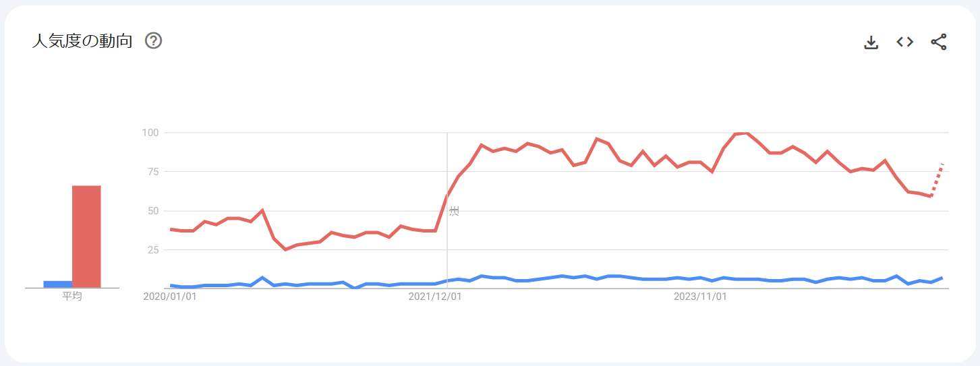
Task: Click the help question mark icon
Action: coord(154,41)
